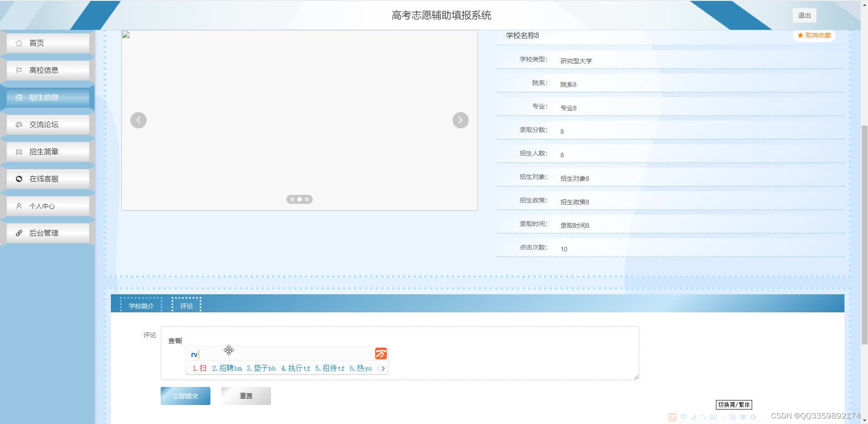Open the IME soft keyboard icon
This screenshot has height=424, width=868.
tap(713, 417)
